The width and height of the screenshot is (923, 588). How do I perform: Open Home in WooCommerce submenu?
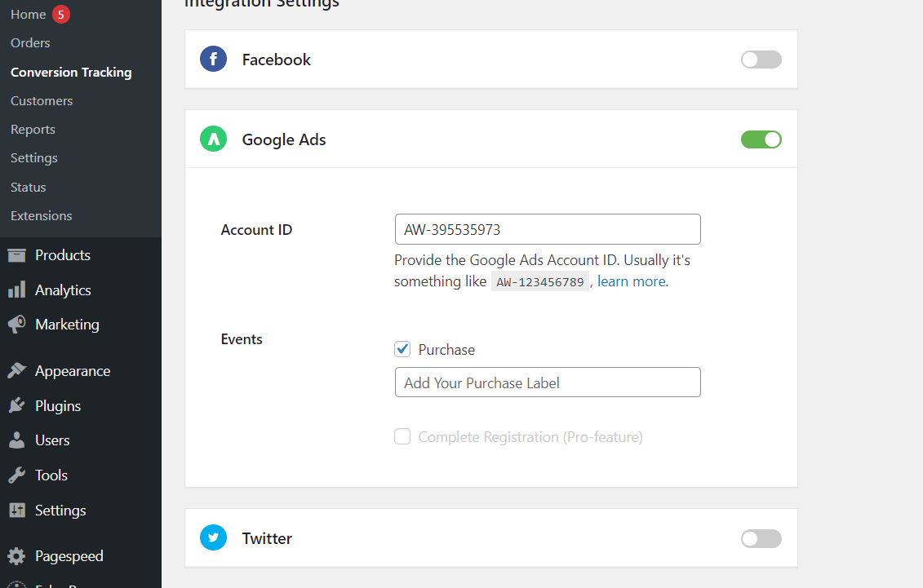[x=29, y=14]
